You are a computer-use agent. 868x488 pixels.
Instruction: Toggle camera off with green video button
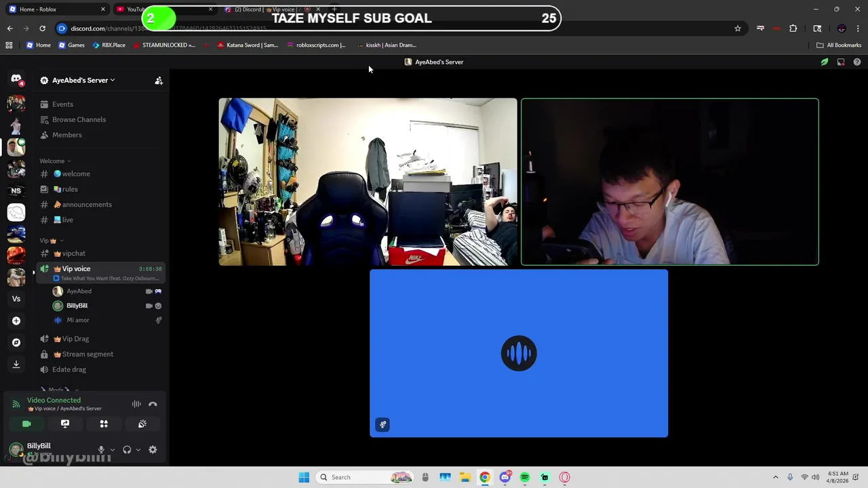click(x=26, y=424)
